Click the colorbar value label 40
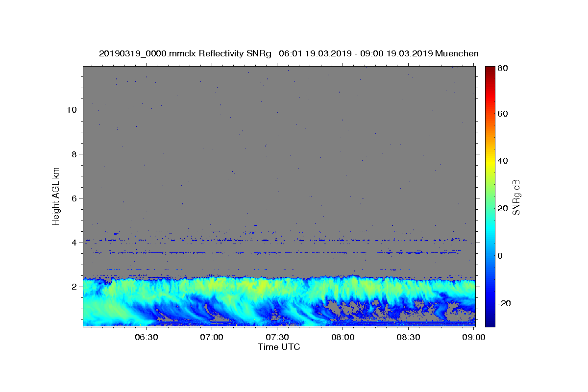The height and width of the screenshot is (392, 588). [x=503, y=161]
